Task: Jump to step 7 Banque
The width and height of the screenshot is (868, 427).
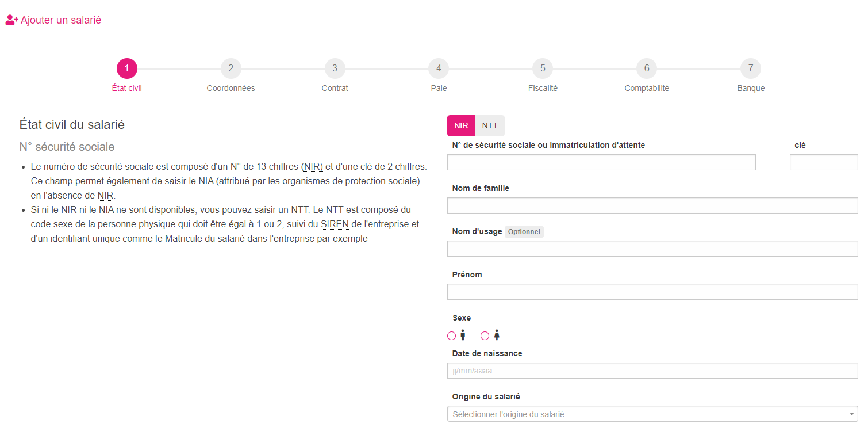Action: [751, 68]
